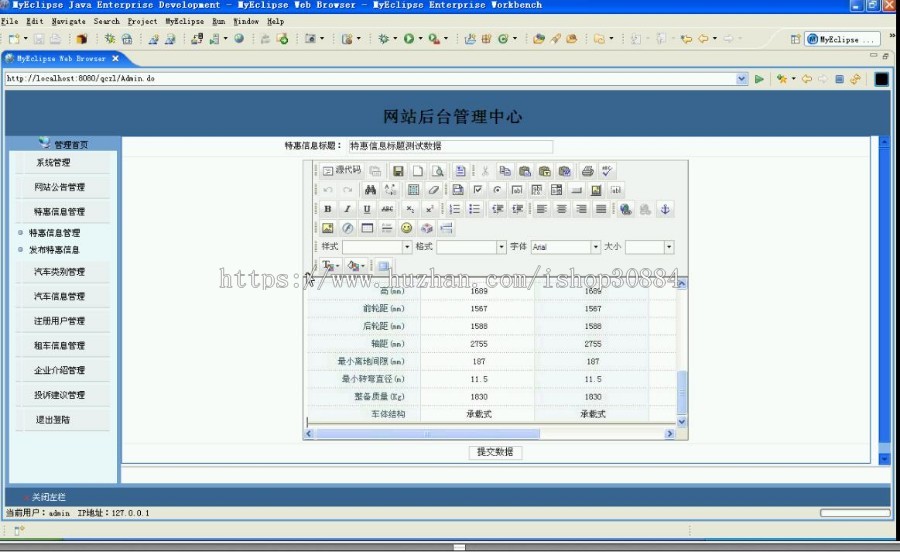This screenshot has width=900, height=552.
Task: Click 关闭左栏 to hide the sidebar
Action: click(x=48, y=497)
